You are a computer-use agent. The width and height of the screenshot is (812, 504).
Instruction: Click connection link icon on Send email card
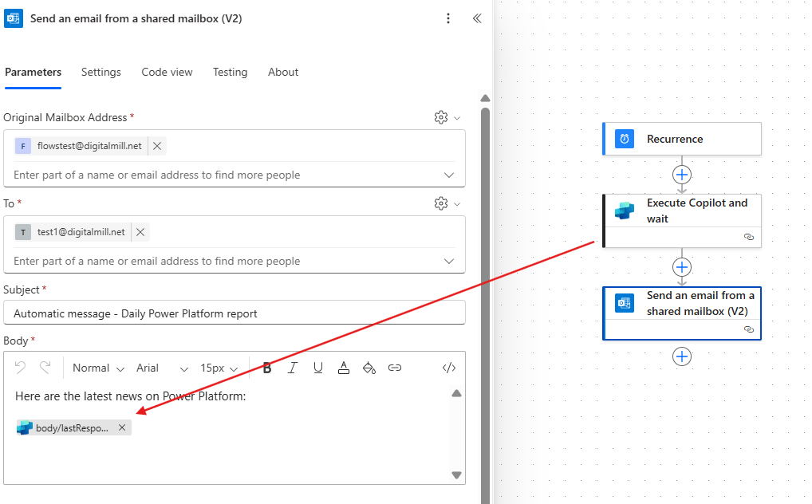coord(749,329)
